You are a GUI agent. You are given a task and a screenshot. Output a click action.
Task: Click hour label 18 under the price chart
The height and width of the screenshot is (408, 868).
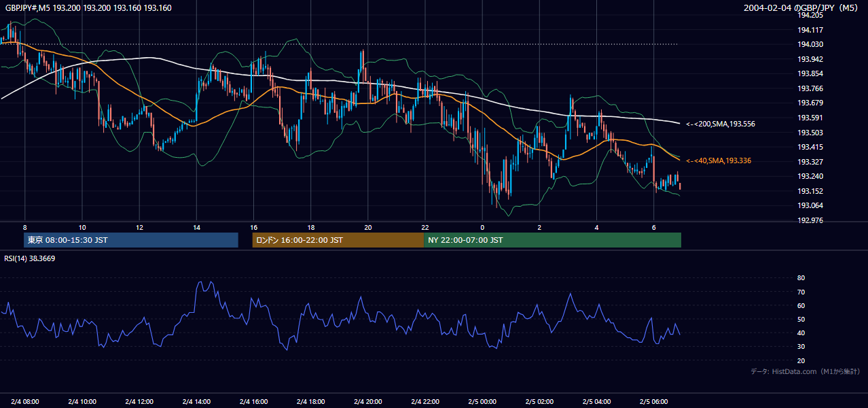pyautogui.click(x=310, y=227)
